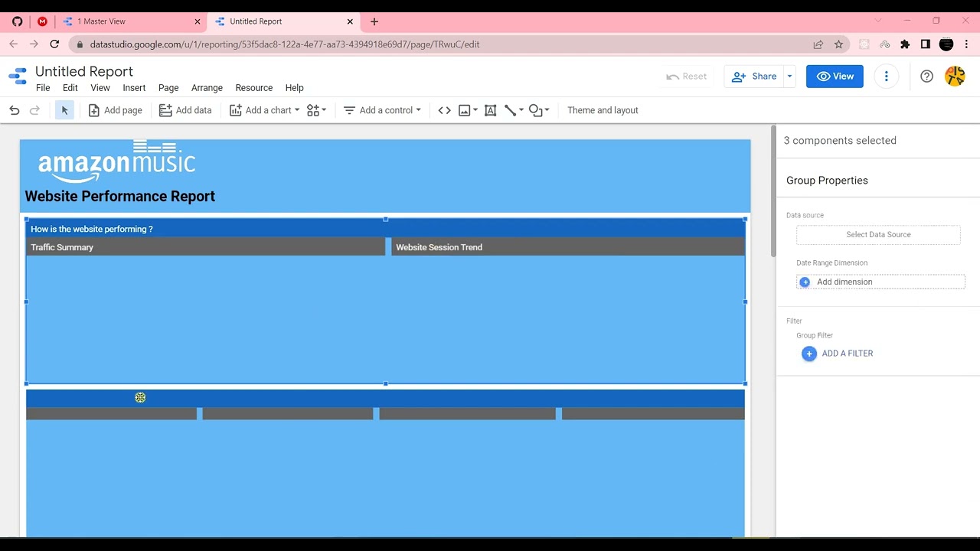
Task: Click the blue View button
Action: click(835, 77)
